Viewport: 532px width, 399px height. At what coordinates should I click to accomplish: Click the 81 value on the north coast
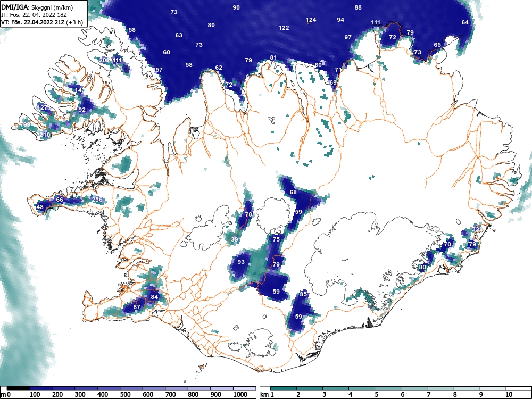[273, 57]
